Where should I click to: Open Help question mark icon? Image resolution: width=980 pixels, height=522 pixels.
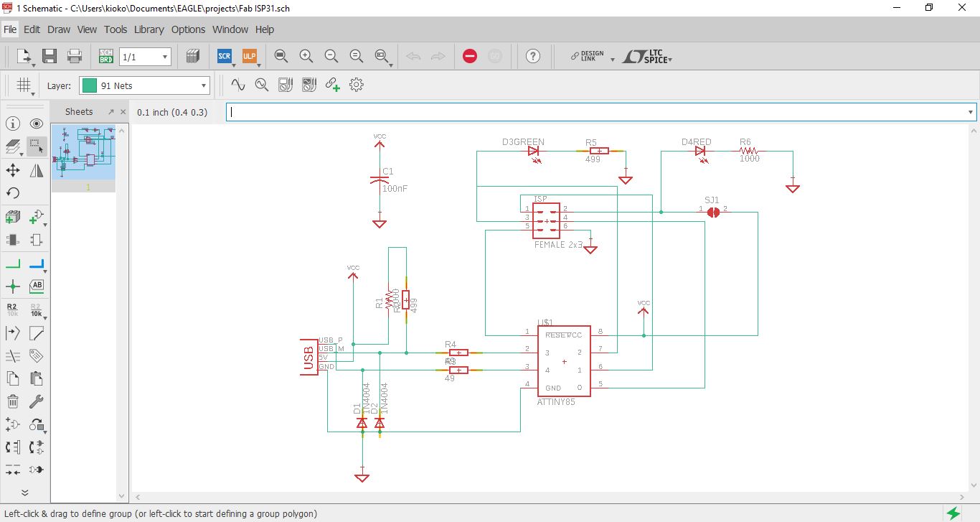pos(532,56)
